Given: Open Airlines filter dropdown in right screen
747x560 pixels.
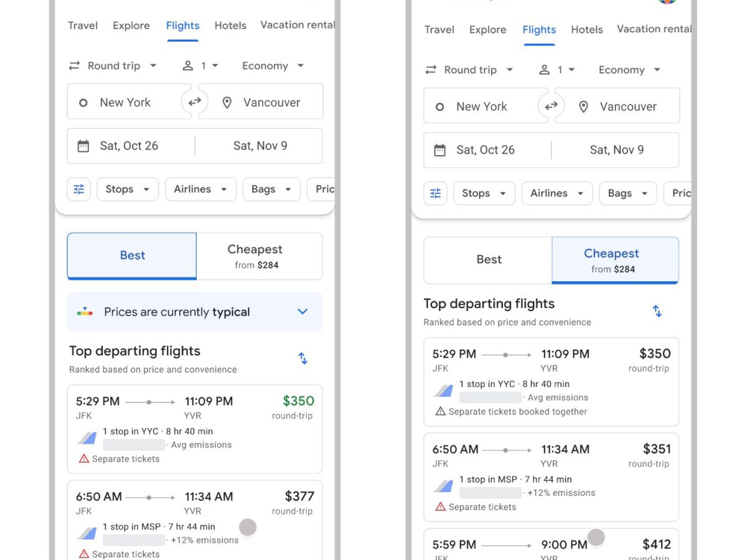Looking at the screenshot, I should pos(557,194).
